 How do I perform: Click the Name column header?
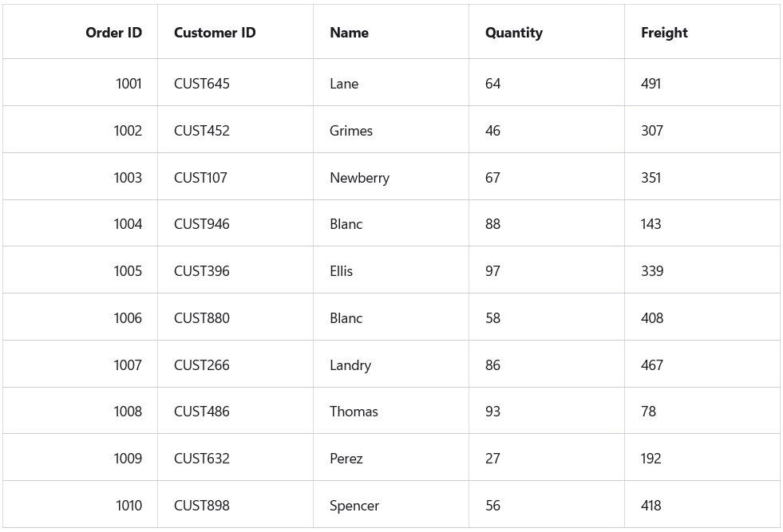(349, 33)
